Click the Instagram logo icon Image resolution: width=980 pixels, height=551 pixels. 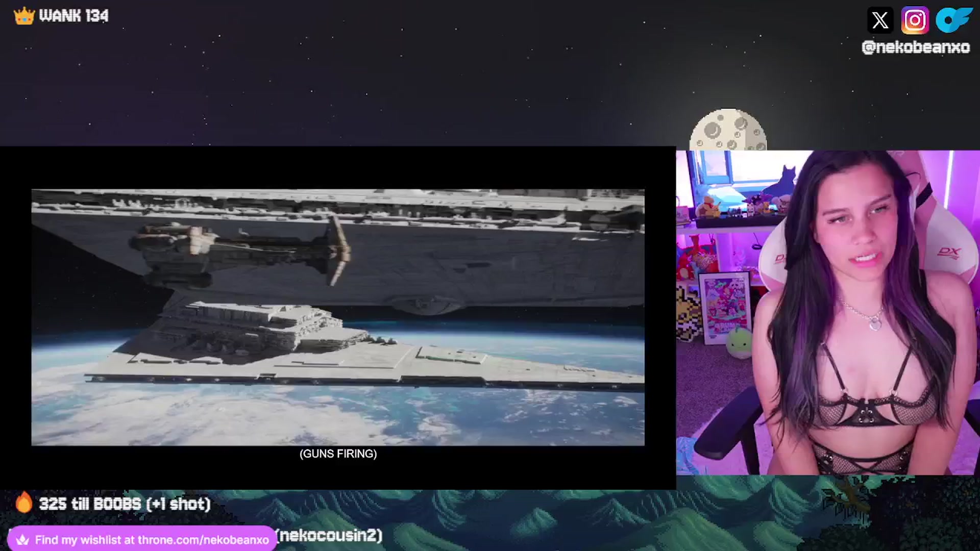coord(915,20)
